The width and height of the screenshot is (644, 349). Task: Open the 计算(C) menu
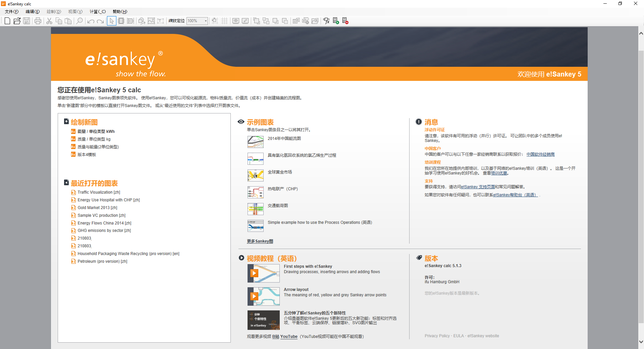pos(98,11)
